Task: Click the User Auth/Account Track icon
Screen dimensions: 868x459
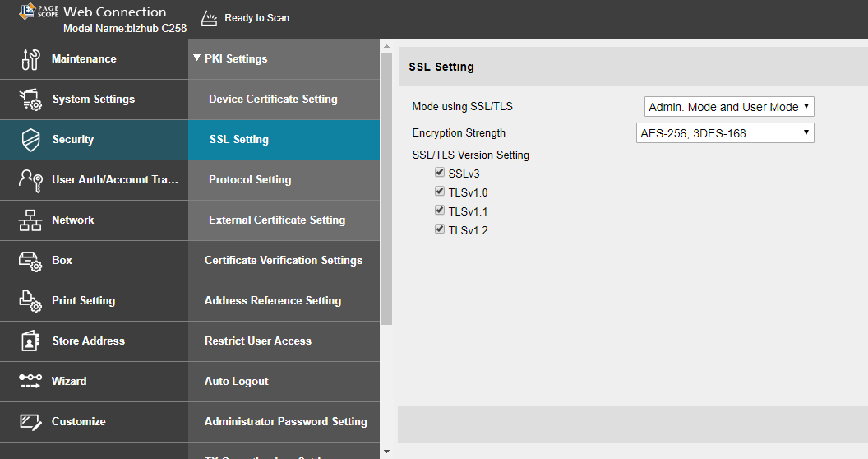Action: pos(30,180)
